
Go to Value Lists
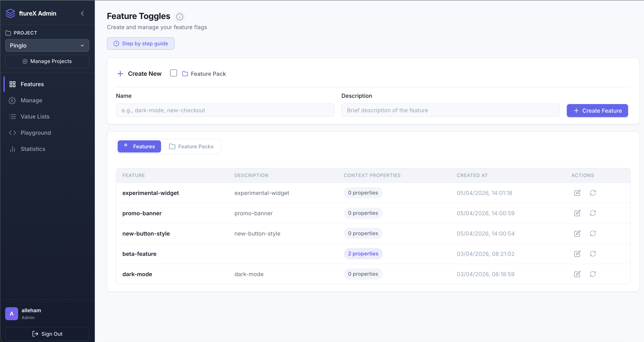(35, 116)
